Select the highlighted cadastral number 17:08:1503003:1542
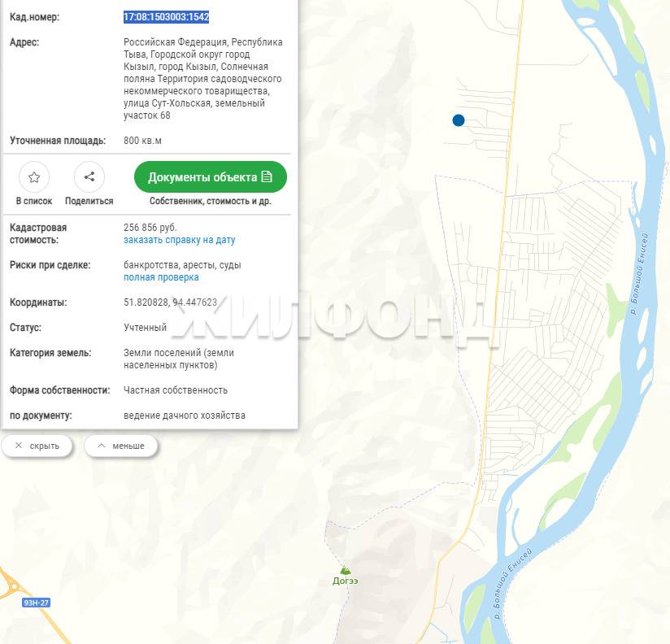The height and width of the screenshot is (644, 670). (166, 17)
